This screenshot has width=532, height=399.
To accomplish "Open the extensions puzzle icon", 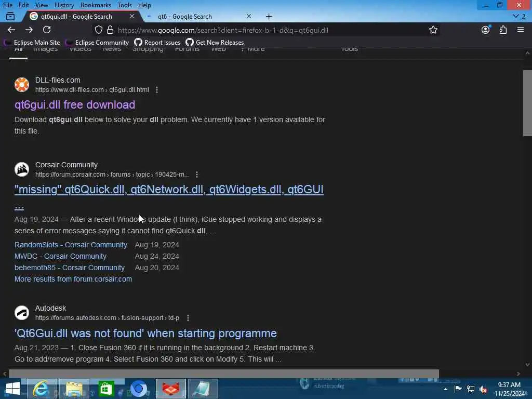I will (x=503, y=30).
